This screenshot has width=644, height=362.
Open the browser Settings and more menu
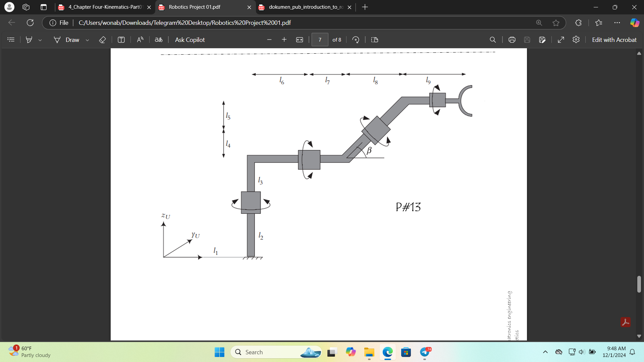(x=617, y=23)
